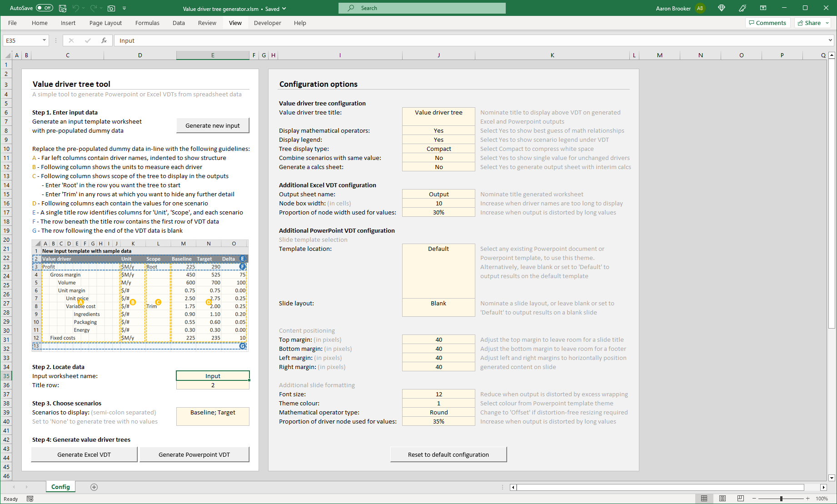Switch to the Home ribbon tab

point(40,23)
